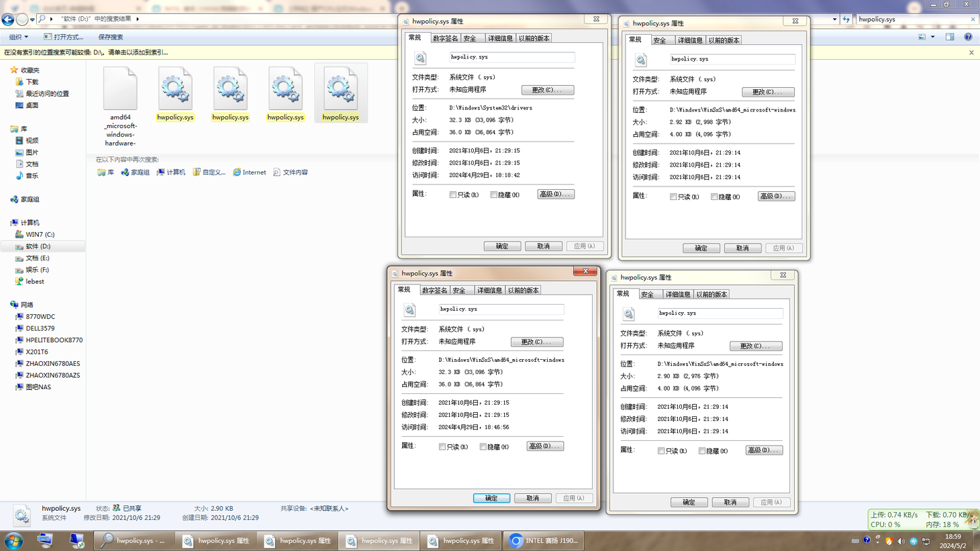Select the first hwpolicy.sys gear icon in results
Viewport: 980px width, 551px height.
coord(175,92)
